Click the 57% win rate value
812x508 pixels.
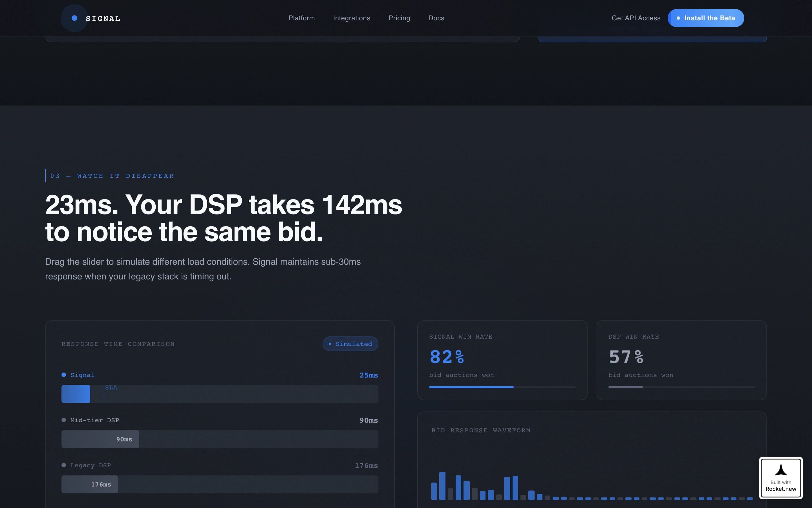click(x=626, y=356)
